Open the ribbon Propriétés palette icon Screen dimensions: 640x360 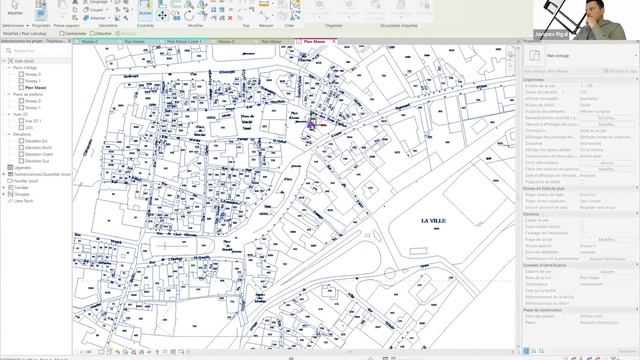pyautogui.click(x=41, y=15)
